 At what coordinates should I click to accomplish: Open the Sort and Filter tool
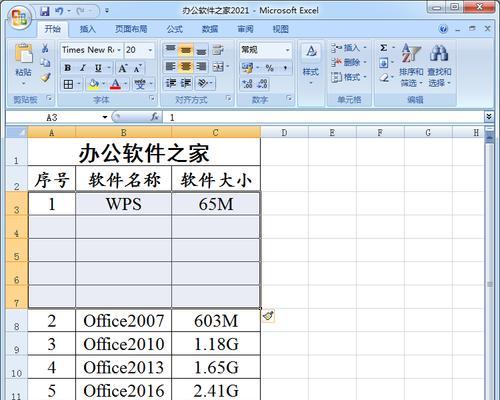pos(411,65)
